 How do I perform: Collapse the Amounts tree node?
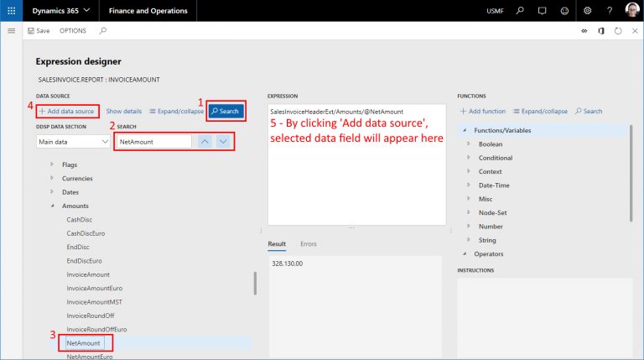tap(53, 206)
